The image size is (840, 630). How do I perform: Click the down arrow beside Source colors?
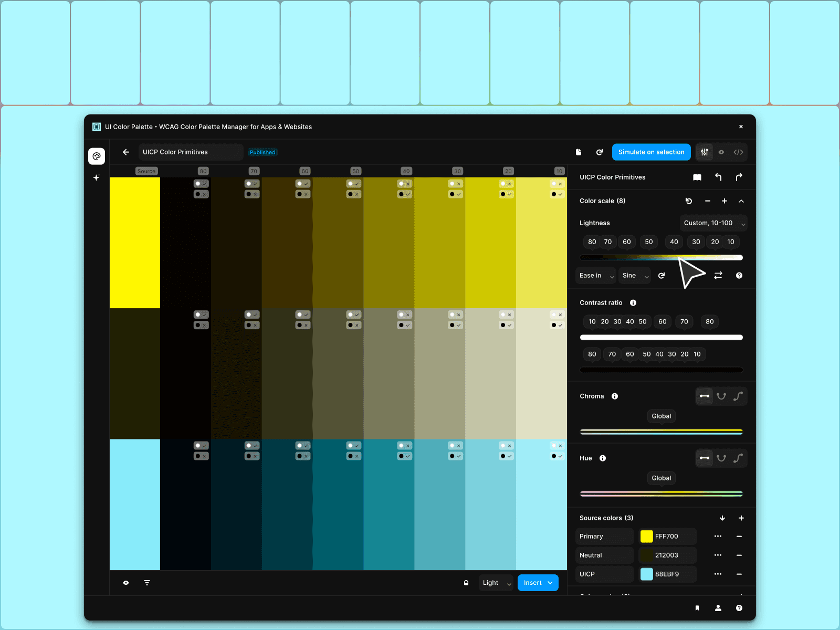pos(722,518)
